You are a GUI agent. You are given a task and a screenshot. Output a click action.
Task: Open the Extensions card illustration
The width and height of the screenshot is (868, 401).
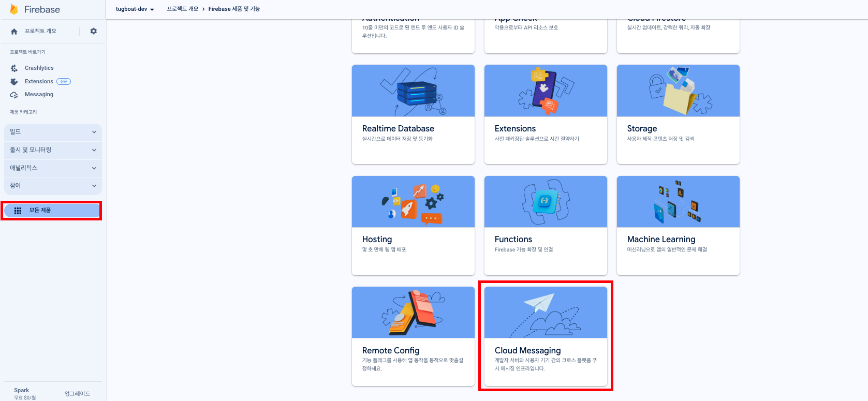pos(546,91)
